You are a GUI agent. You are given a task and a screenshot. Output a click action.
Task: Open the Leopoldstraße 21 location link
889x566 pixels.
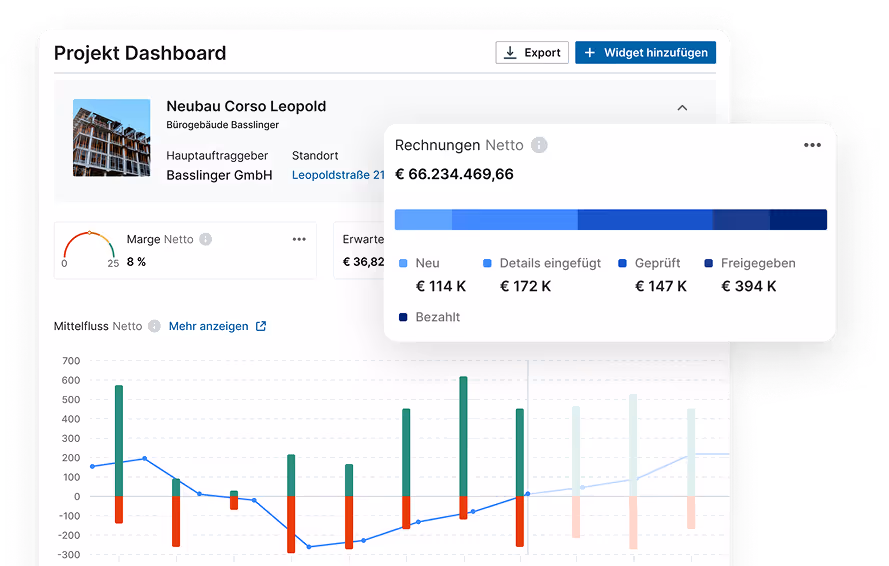tap(338, 175)
